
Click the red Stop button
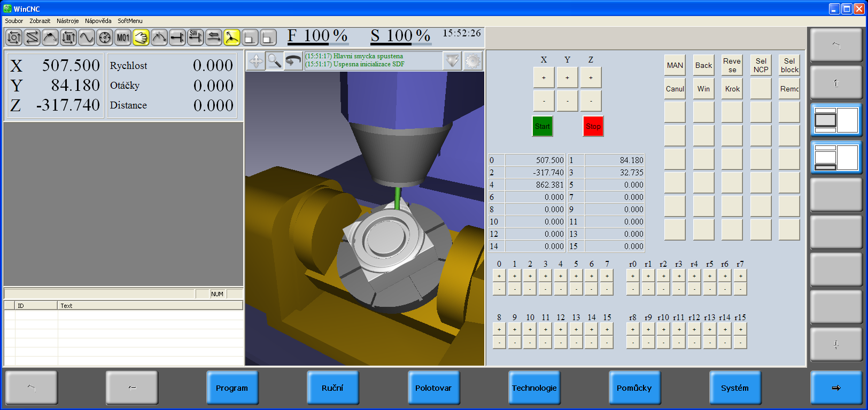(x=593, y=126)
